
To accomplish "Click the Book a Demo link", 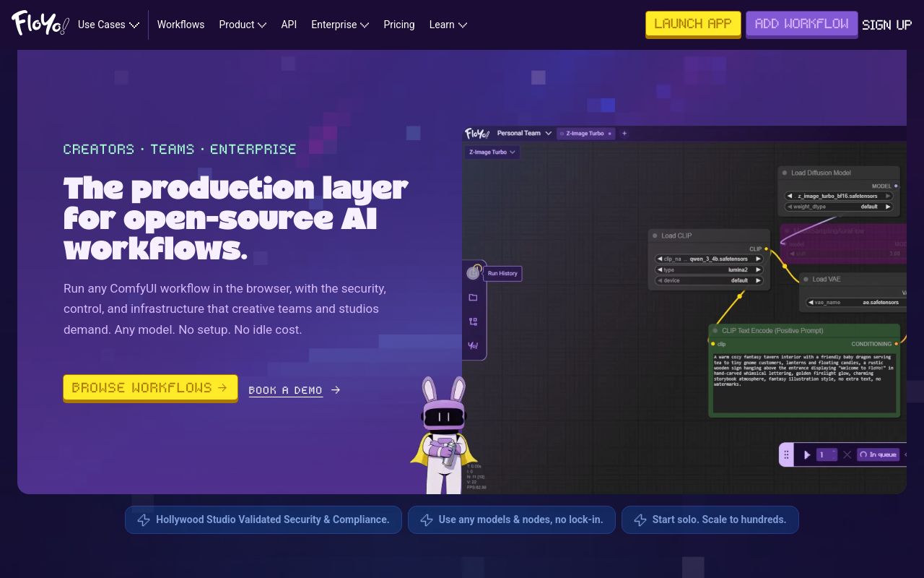I will 285,390.
